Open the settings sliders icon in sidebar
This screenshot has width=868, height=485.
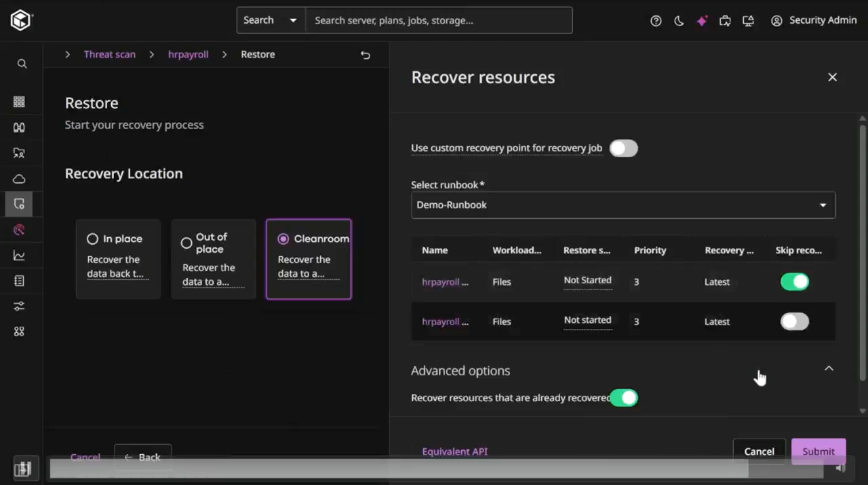coord(19,306)
